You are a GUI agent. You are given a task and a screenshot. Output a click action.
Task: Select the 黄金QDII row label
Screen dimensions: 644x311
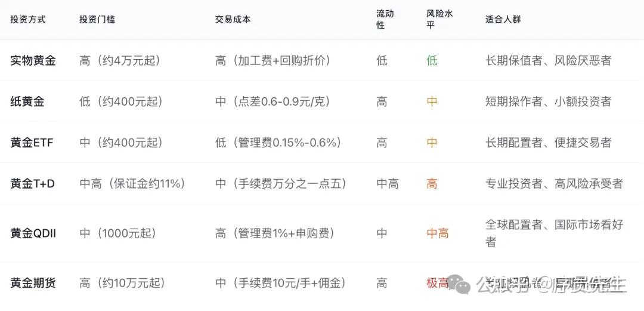33,233
